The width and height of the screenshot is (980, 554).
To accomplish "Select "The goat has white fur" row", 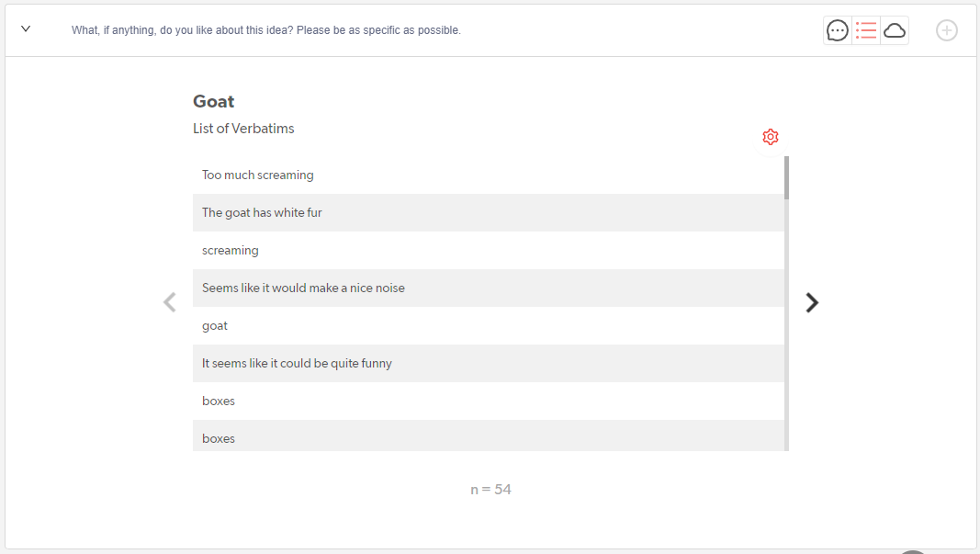I will pyautogui.click(x=262, y=212).
